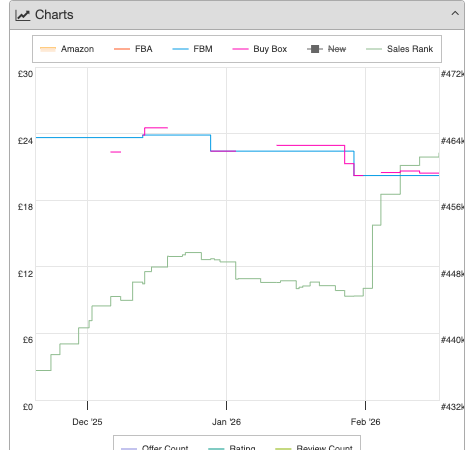Click the £12 price axis label
The height and width of the screenshot is (450, 474).
(x=25, y=274)
